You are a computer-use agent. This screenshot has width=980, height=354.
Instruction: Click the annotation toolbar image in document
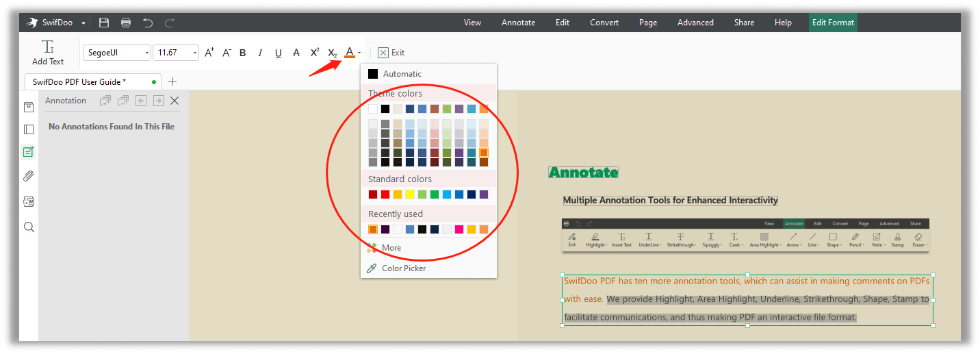[745, 235]
